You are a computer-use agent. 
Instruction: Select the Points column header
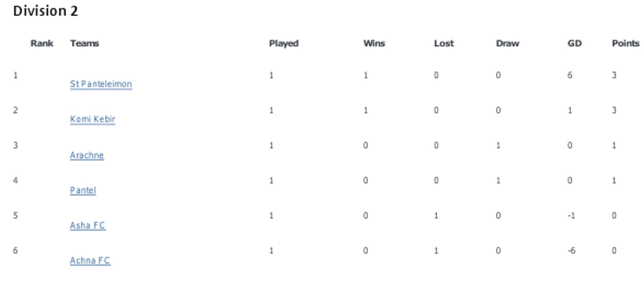[x=626, y=43]
